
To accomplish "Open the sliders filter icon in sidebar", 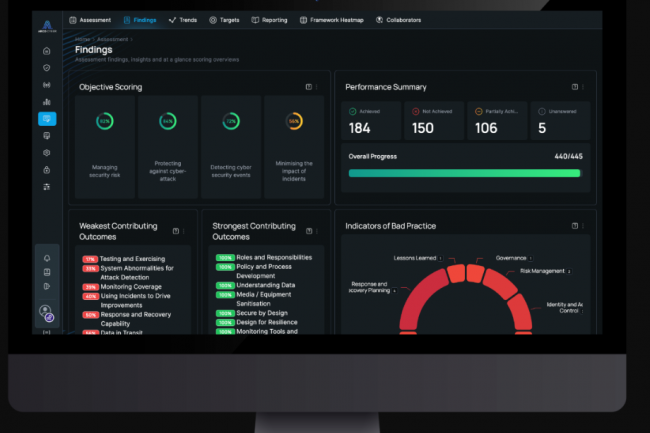I will 47,187.
